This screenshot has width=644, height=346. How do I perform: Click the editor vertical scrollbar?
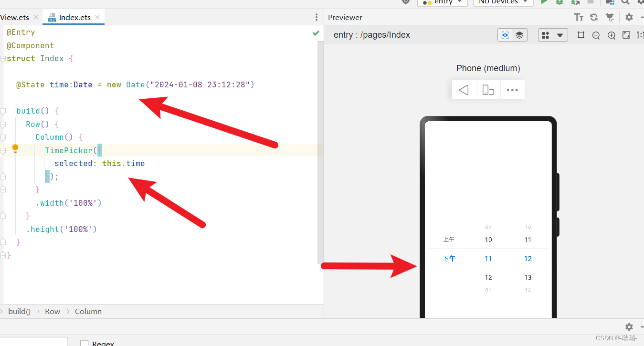point(320,152)
